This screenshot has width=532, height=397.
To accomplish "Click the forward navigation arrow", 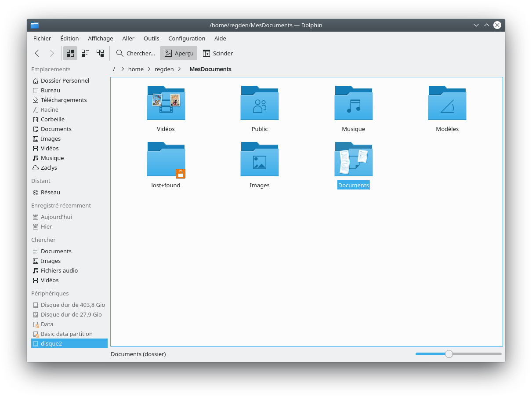I will pos(52,53).
